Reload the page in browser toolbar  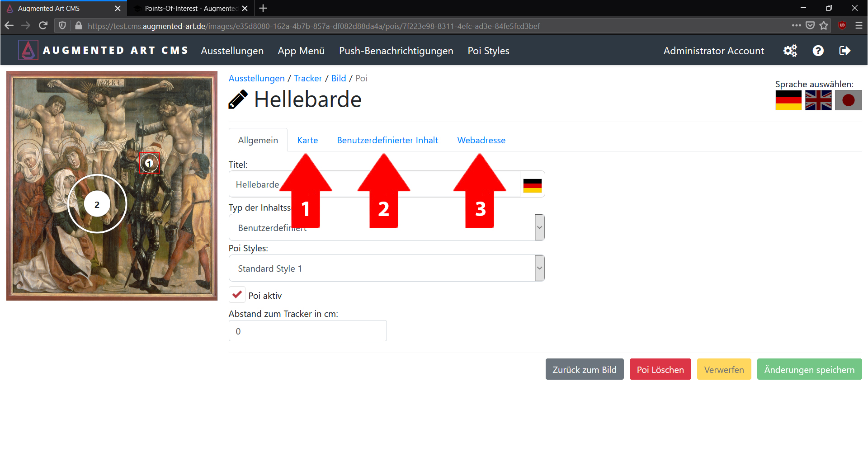(x=43, y=26)
